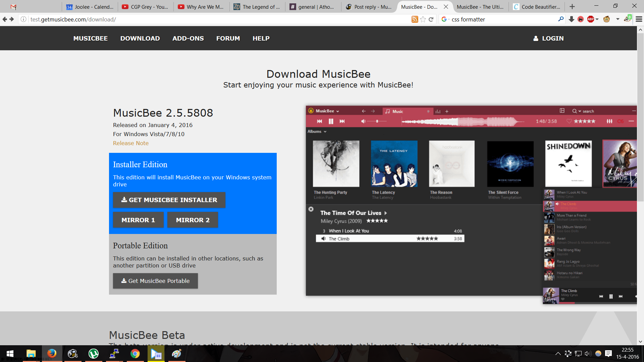This screenshot has height=362, width=644.
Task: Open the HELP nav menu item
Action: tap(261, 39)
